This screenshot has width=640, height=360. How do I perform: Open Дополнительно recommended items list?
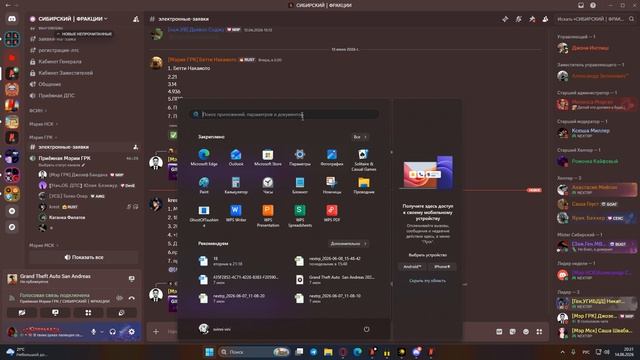tap(348, 244)
